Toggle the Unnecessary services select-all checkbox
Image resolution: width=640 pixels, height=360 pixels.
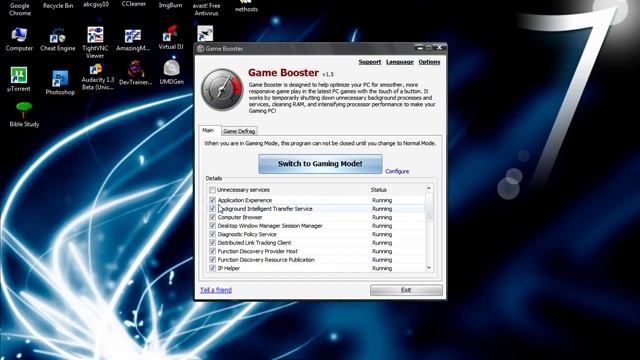click(x=212, y=190)
